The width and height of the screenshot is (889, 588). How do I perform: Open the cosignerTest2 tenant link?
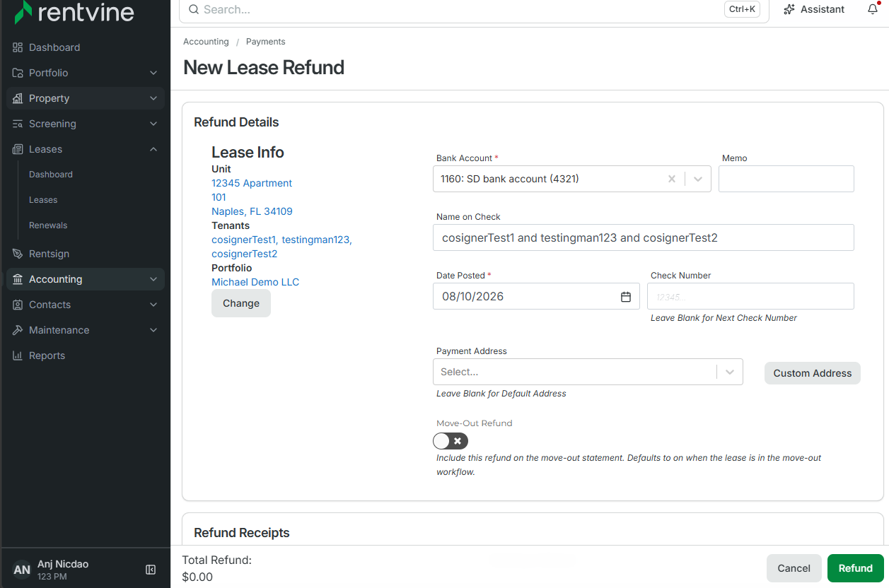245,254
